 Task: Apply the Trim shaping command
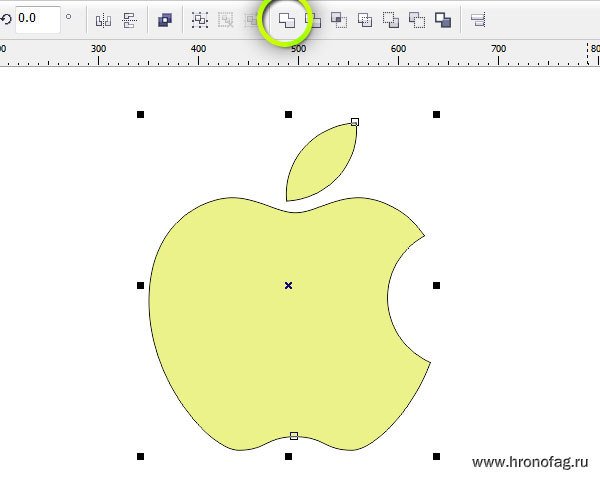click(x=313, y=20)
